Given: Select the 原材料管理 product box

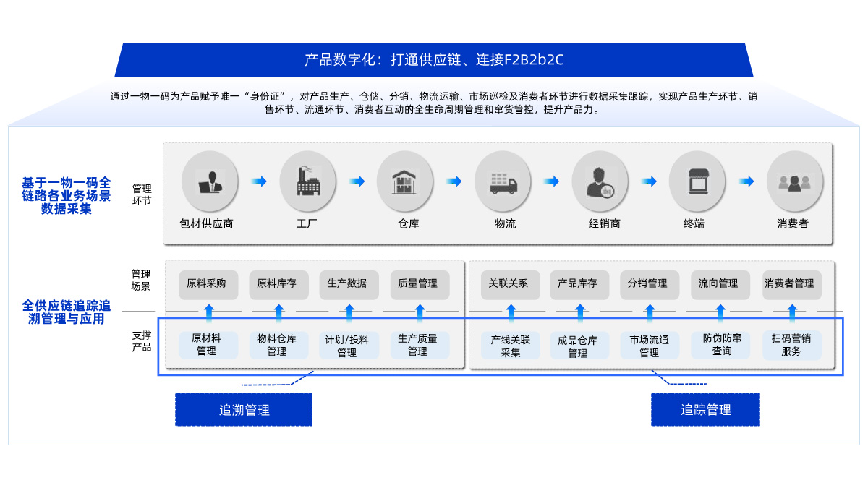Looking at the screenshot, I should pyautogui.click(x=208, y=345).
